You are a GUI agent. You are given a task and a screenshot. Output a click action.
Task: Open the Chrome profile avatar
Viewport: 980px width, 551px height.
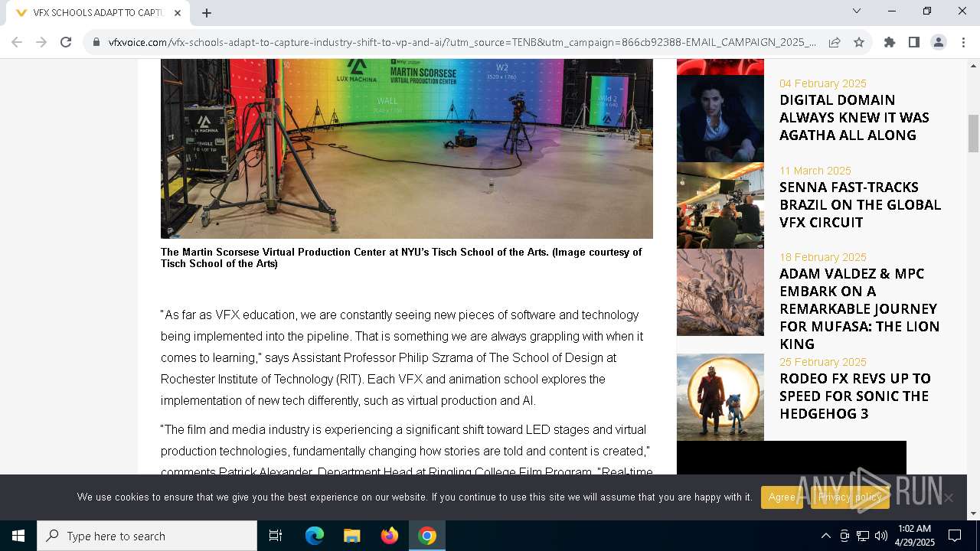(939, 42)
